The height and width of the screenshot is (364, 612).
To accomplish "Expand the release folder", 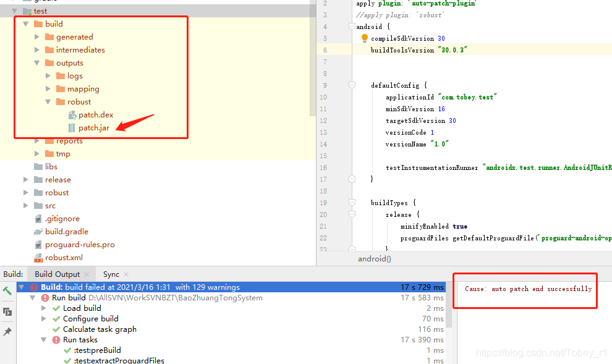I will tap(26, 179).
